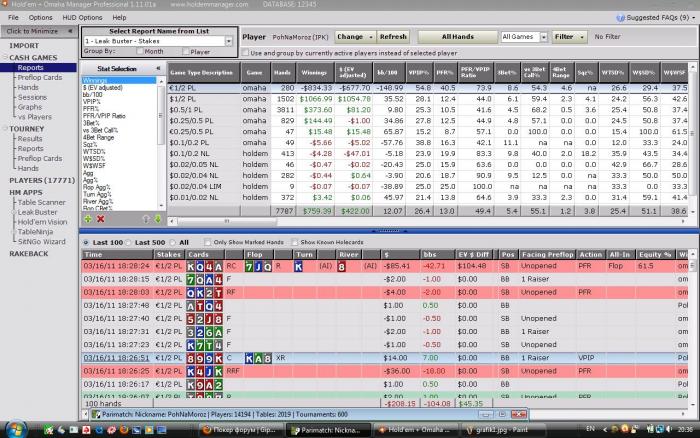The width and height of the screenshot is (700, 438).
Task: Collapse the TOURNEY tree section
Action: pyautogui.click(x=6, y=129)
